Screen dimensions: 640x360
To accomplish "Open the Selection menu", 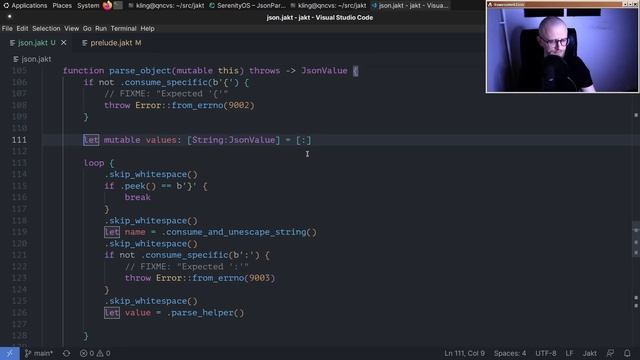I will [x=46, y=29].
